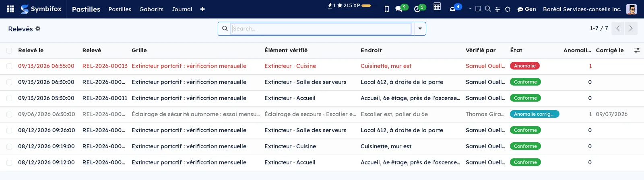
Task: Click Extincteur · Accueil in REL-2026-00011 row
Action: click(290, 98)
